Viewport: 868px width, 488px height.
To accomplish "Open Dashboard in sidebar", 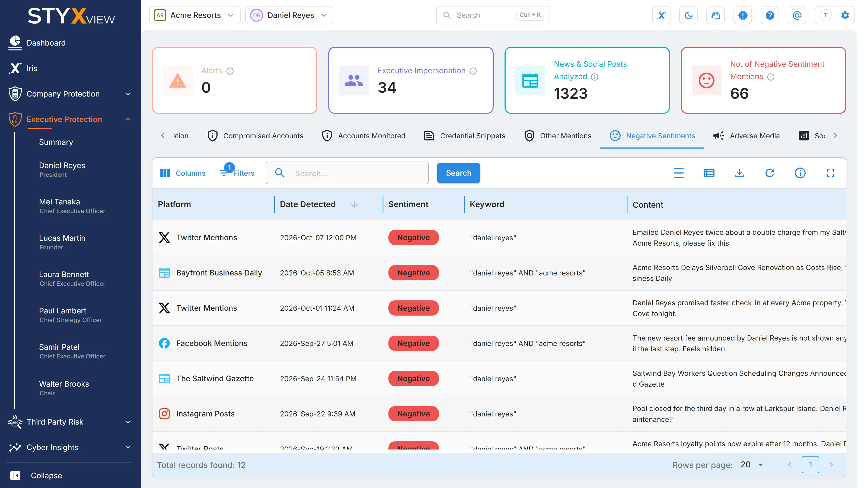I will (37, 43).
